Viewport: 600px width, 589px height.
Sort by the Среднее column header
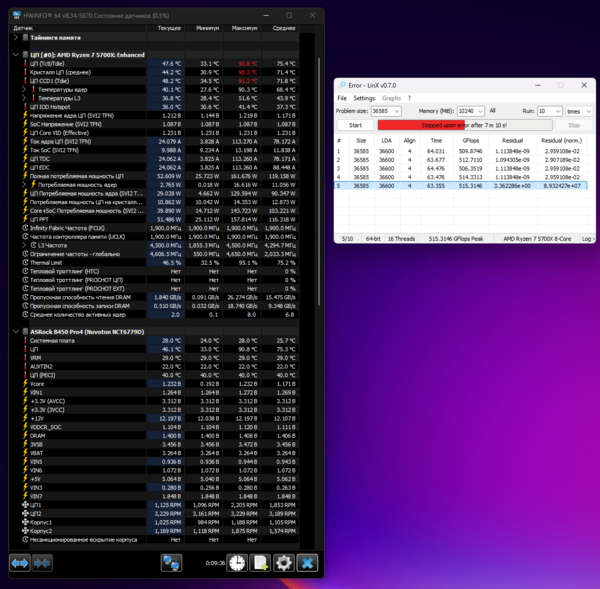pyautogui.click(x=280, y=28)
